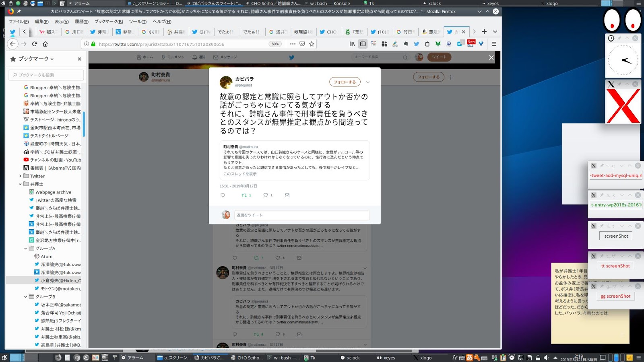Open ブックマーク(B) menu in menu bar
The width and height of the screenshot is (644, 362).
(109, 21)
